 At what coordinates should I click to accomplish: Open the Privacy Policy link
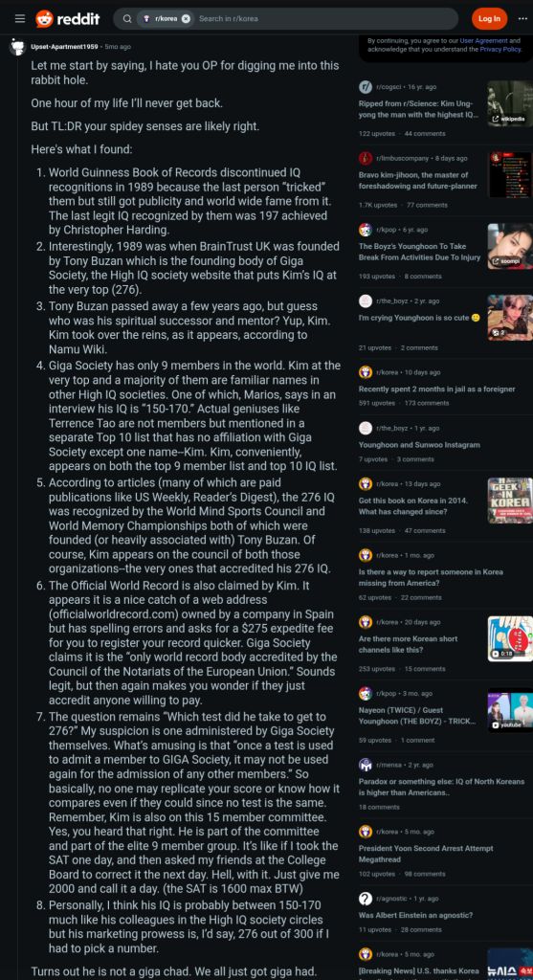click(500, 49)
